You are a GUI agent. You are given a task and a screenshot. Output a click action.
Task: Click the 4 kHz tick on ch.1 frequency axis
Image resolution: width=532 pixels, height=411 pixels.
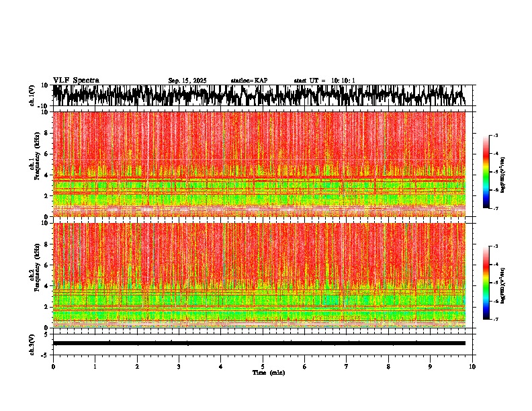point(48,175)
